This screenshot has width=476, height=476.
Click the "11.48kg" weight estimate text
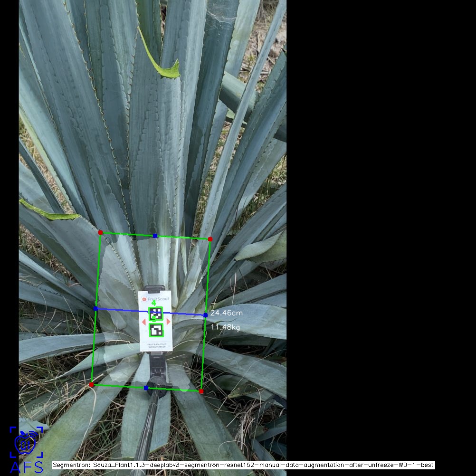click(225, 327)
